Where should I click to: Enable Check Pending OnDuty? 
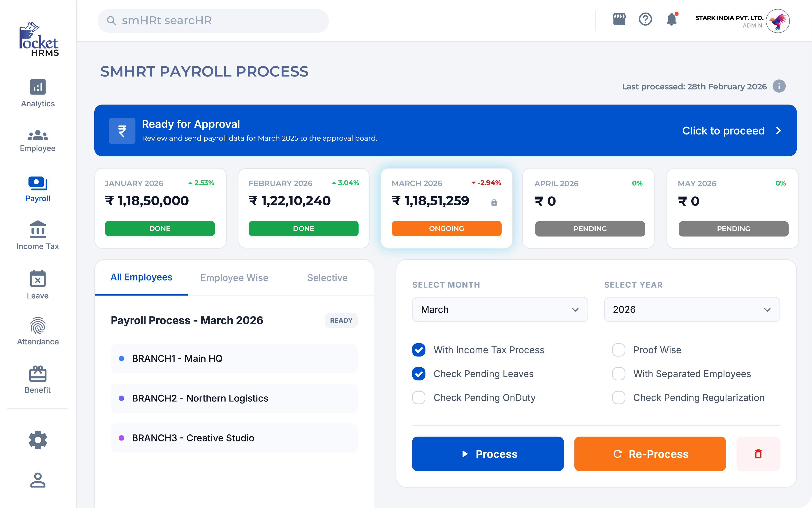point(419,397)
